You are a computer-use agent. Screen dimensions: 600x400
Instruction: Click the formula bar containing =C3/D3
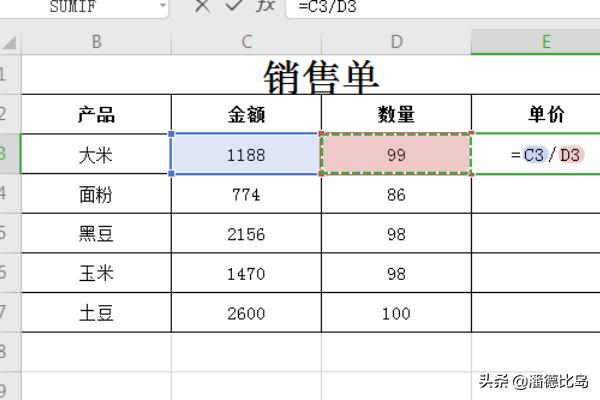(x=444, y=7)
